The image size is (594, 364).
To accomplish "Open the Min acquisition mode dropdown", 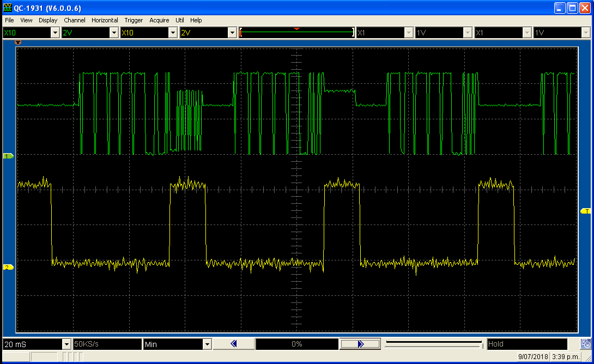I will [x=207, y=344].
